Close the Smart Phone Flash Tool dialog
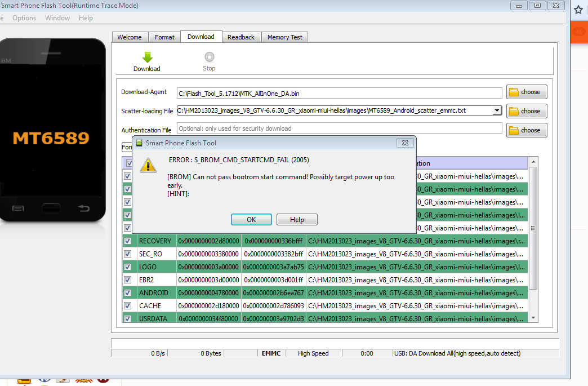This screenshot has height=386, width=588. coord(405,143)
